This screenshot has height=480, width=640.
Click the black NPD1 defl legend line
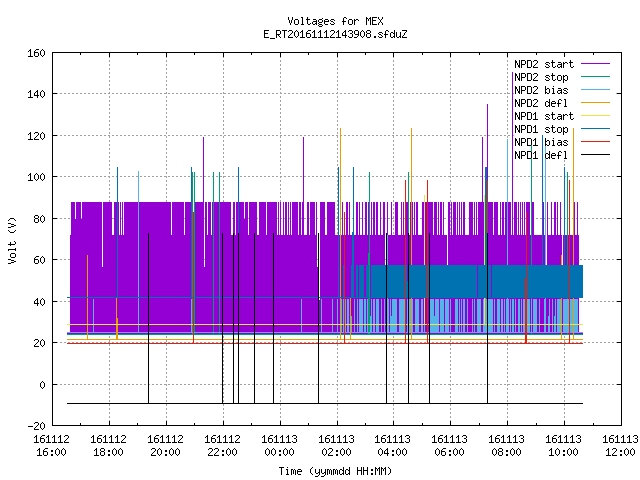tap(596, 155)
